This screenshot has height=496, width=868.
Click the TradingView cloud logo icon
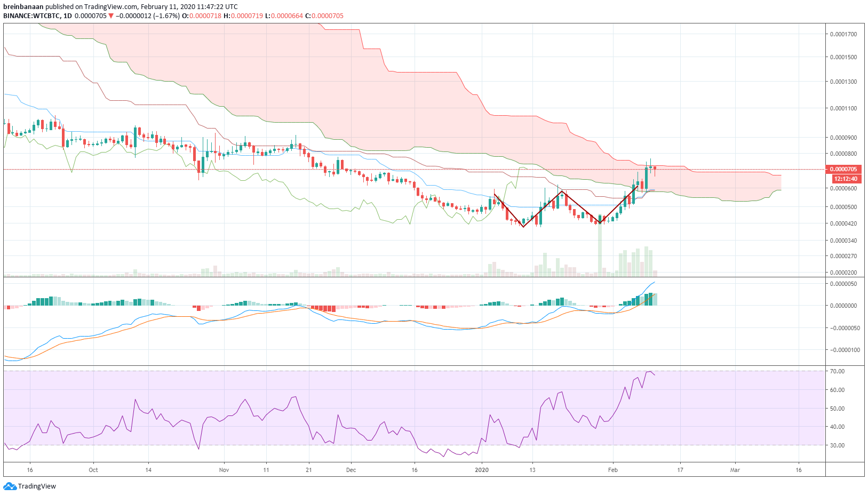(x=10, y=486)
